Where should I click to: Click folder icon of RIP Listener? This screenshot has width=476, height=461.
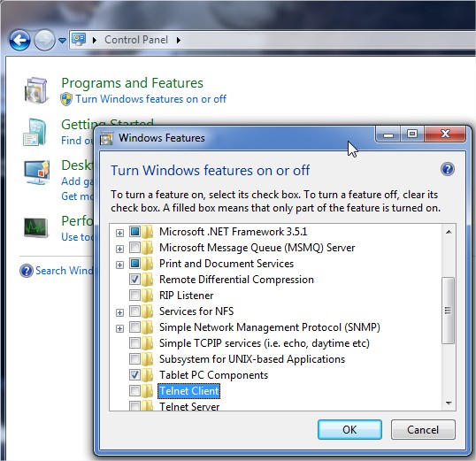[x=148, y=296]
